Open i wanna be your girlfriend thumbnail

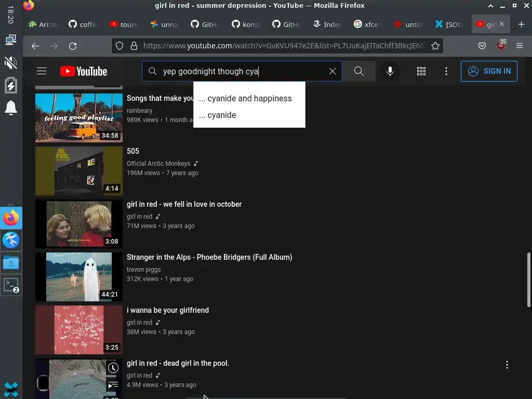79,330
